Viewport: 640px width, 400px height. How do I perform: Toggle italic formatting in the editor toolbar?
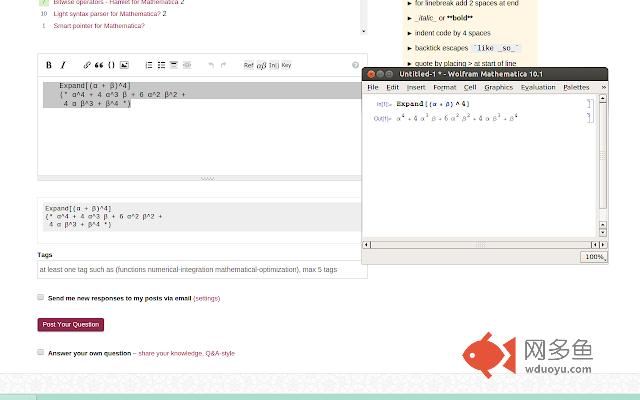(x=63, y=65)
